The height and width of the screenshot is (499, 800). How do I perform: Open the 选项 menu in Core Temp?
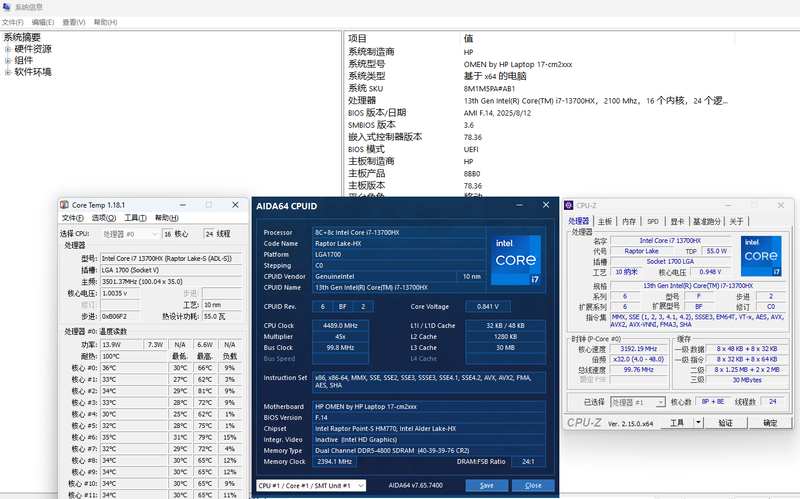(x=104, y=217)
